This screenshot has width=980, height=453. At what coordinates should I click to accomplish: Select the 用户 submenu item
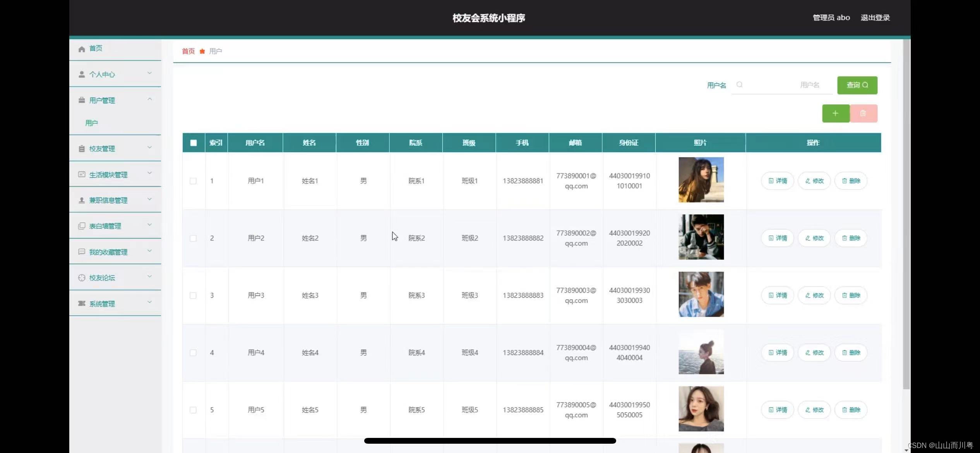(91, 123)
